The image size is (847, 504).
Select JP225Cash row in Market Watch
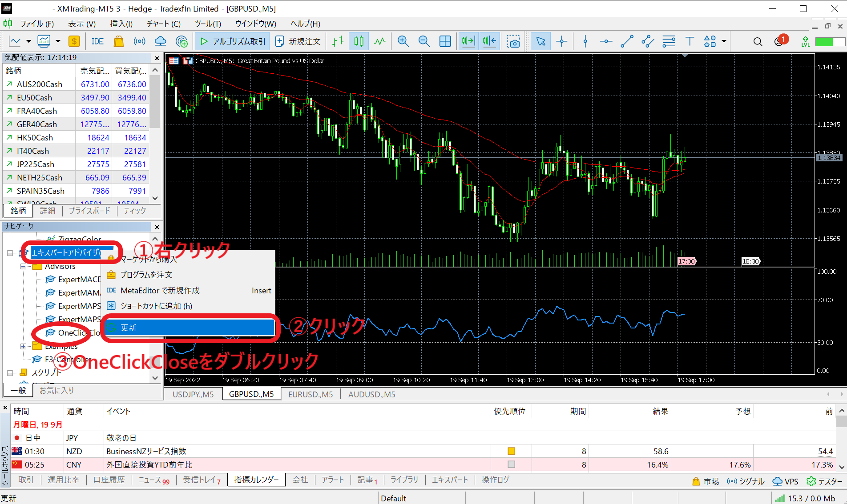(76, 164)
